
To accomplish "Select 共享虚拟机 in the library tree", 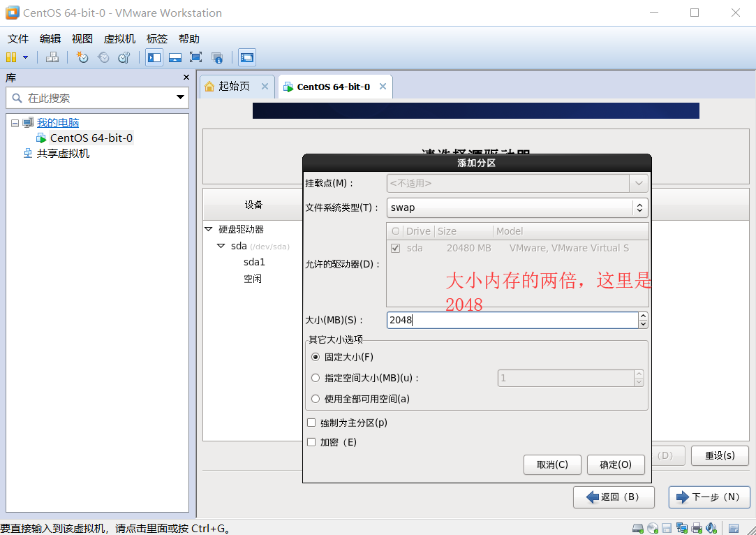I will tap(63, 154).
